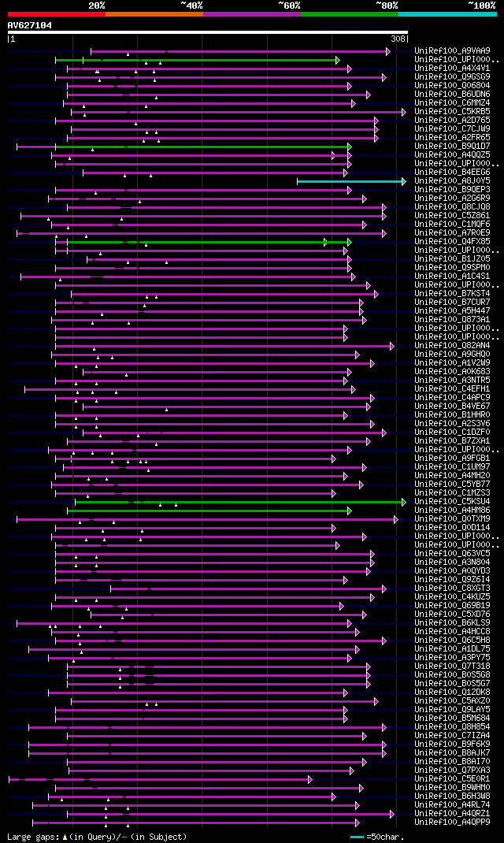Open the UniRef100_C5KSU4 hit label
This screenshot has height=843, width=504.
click(x=452, y=501)
